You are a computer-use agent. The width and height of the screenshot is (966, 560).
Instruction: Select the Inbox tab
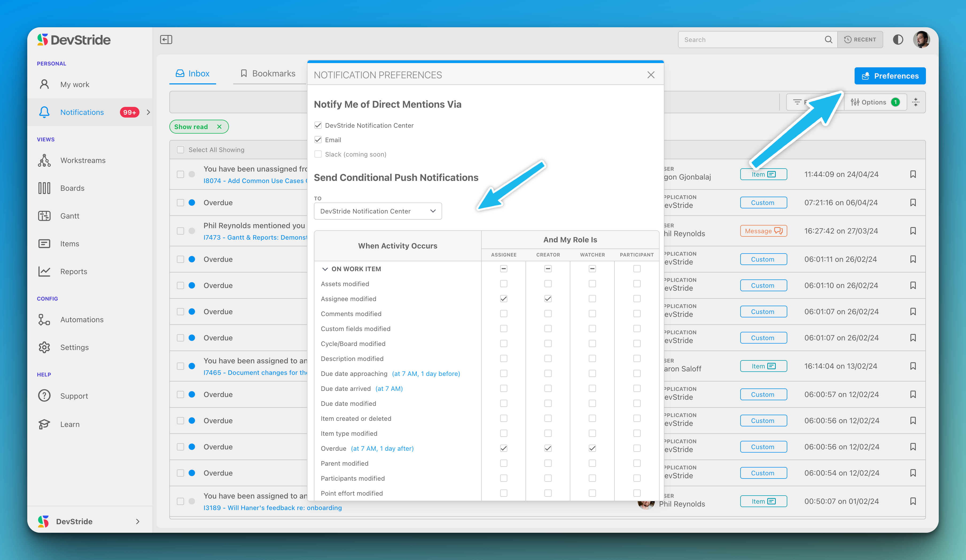click(192, 73)
